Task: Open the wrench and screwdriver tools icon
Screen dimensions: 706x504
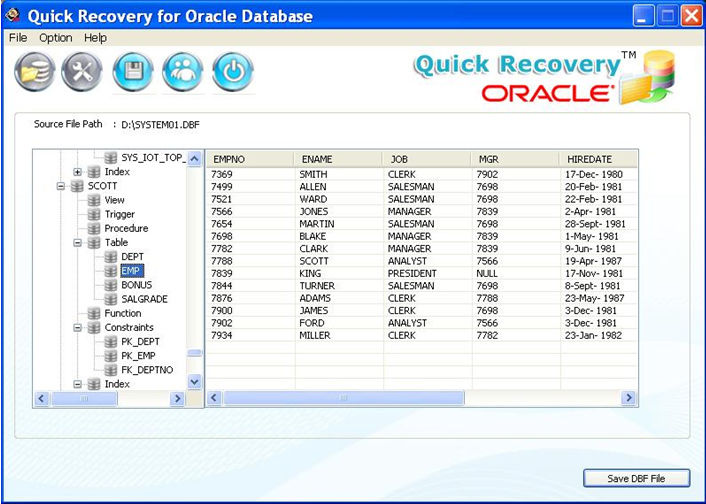Action: 82,71
